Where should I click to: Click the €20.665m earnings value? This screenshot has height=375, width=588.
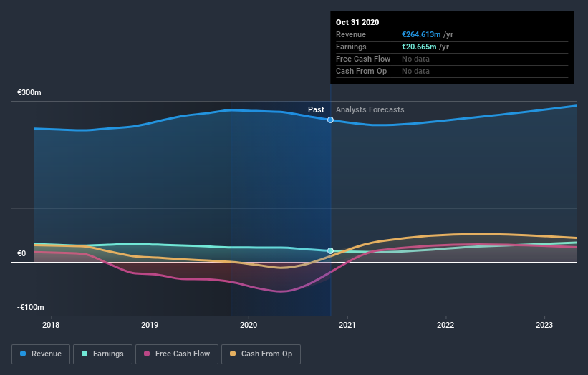(419, 47)
